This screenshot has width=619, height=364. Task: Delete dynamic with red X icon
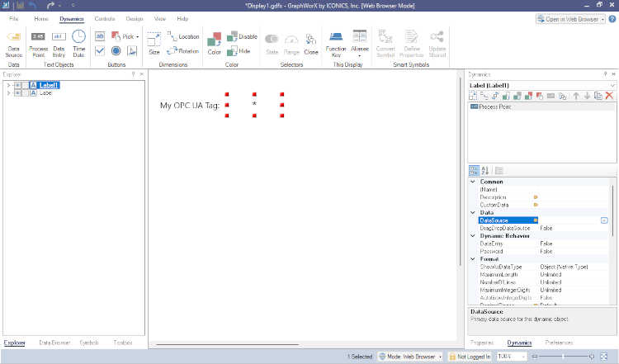coord(610,96)
